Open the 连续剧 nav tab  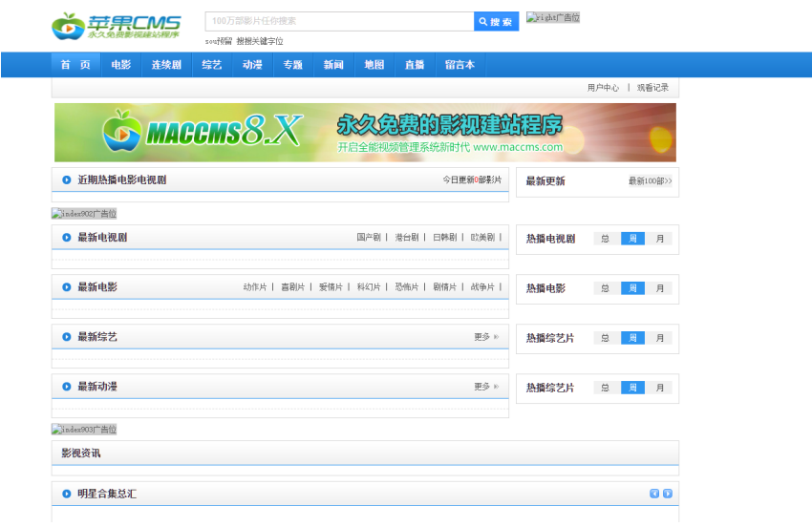click(166, 65)
